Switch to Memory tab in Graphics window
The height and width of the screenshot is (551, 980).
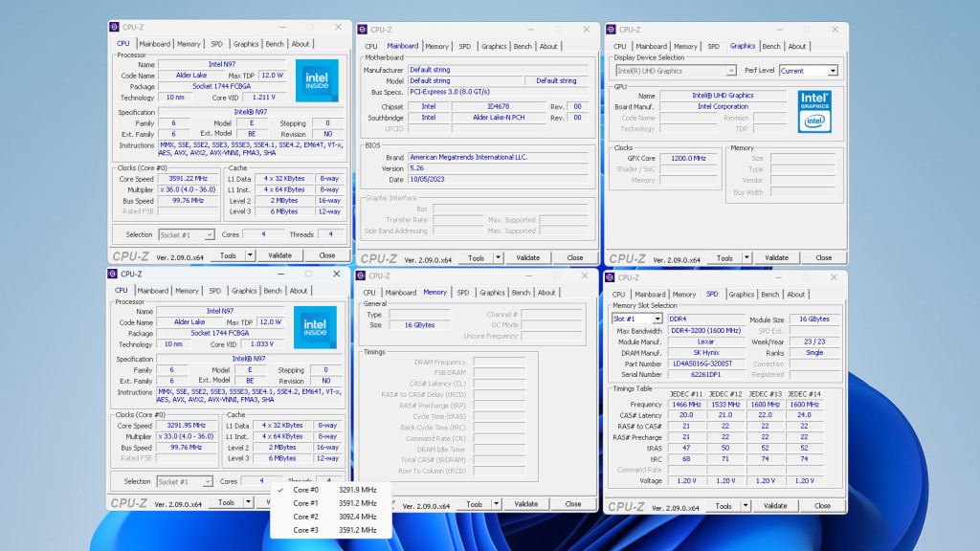coord(685,46)
